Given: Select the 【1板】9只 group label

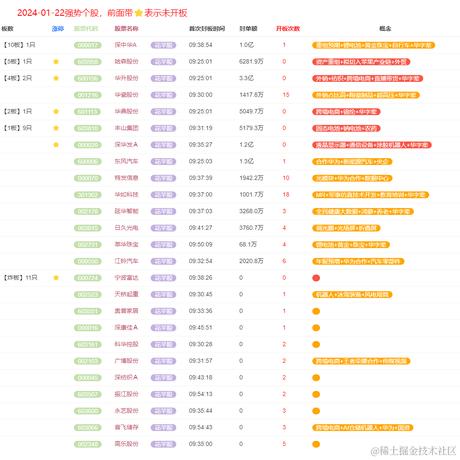Looking at the screenshot, I should 17,128.
